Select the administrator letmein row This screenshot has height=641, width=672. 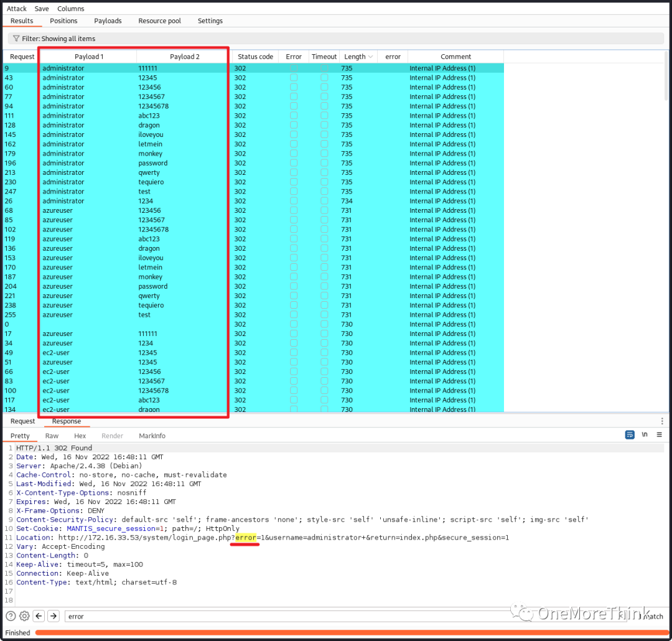[253, 144]
